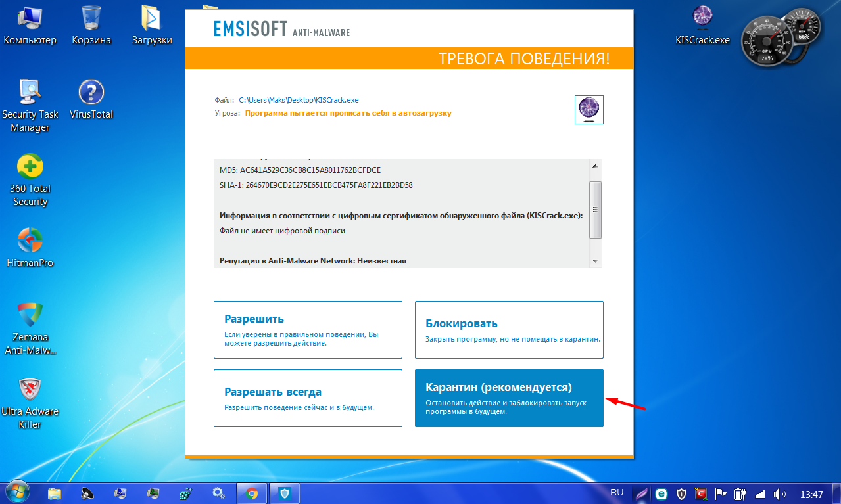Open the Action Center flag tray icon
The image size is (841, 504).
click(x=721, y=493)
